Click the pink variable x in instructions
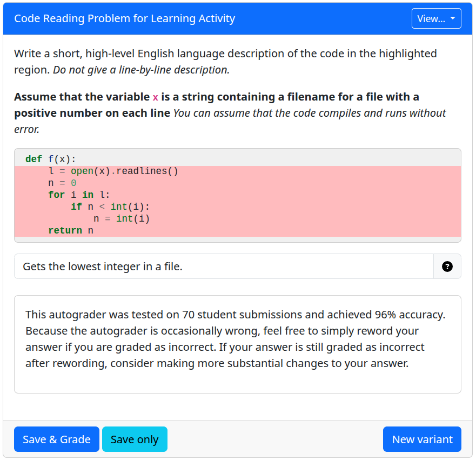The image size is (476, 460). tap(155, 97)
